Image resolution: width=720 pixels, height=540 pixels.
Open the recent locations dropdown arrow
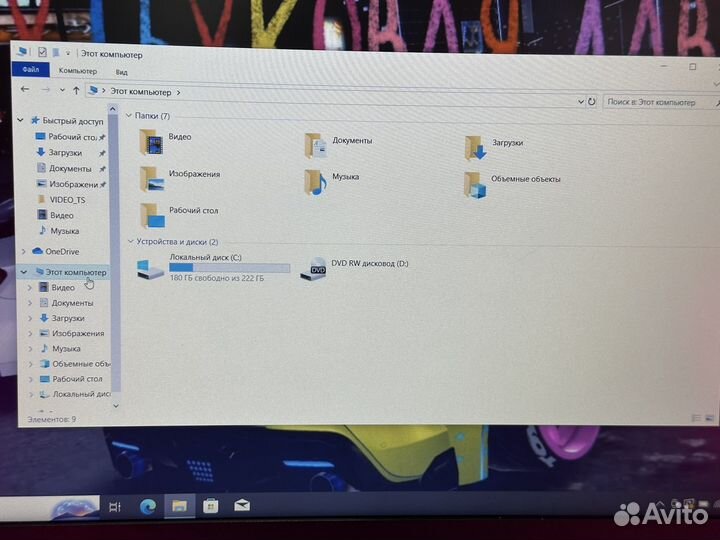pyautogui.click(x=62, y=90)
